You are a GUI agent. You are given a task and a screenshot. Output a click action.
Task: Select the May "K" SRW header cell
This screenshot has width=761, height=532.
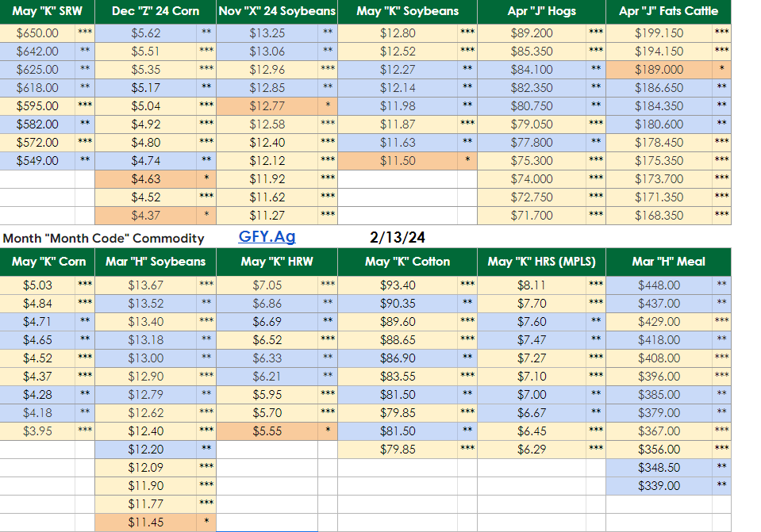[47, 11]
